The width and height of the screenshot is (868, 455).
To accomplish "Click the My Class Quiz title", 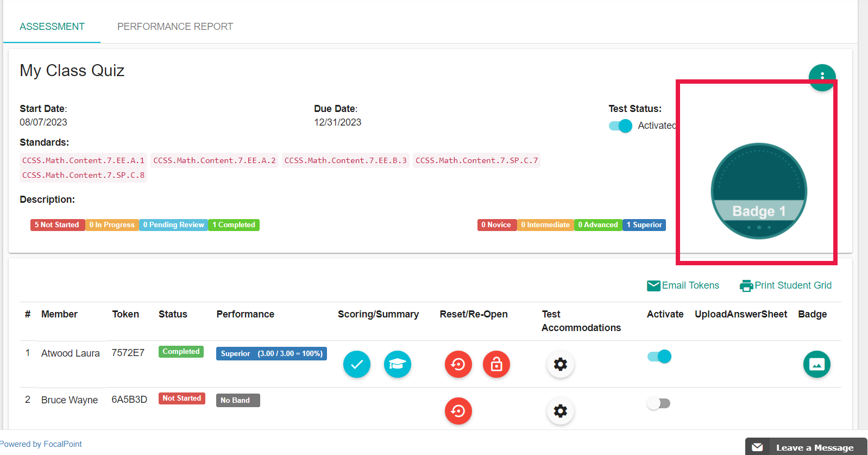I will [72, 71].
